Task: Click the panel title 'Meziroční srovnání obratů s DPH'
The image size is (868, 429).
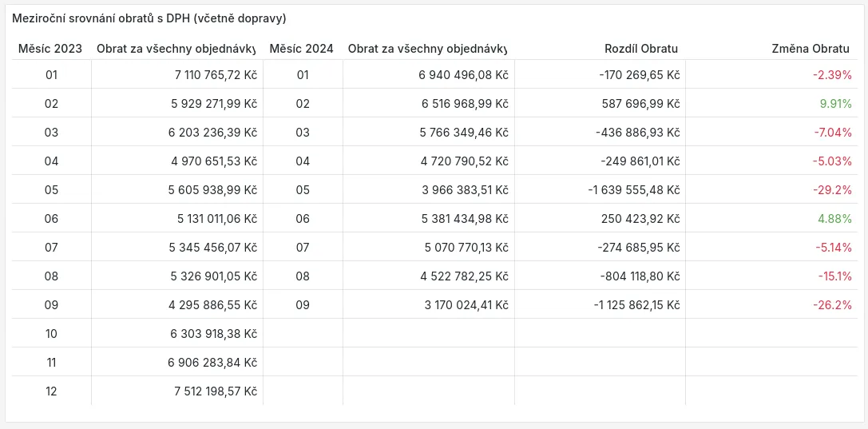Action: 149,18
